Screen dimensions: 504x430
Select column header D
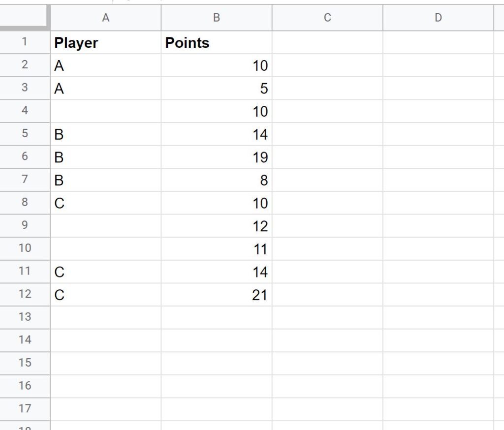coord(438,18)
